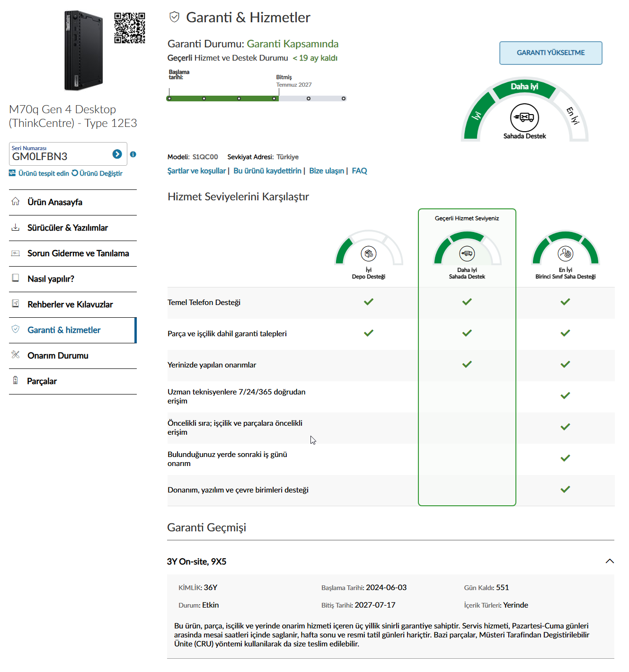Image resolution: width=629 pixels, height=672 pixels.
Task: Click the Garanti Kapsamında status text
Action: [x=292, y=44]
